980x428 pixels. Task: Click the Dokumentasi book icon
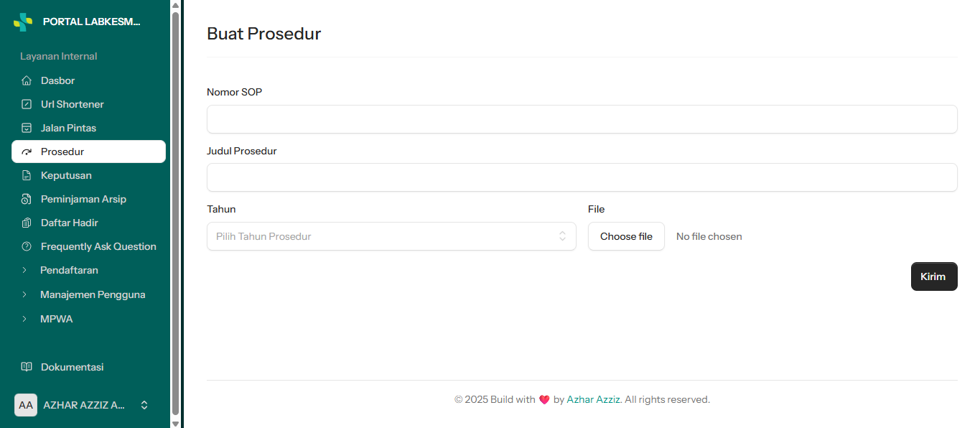27,367
